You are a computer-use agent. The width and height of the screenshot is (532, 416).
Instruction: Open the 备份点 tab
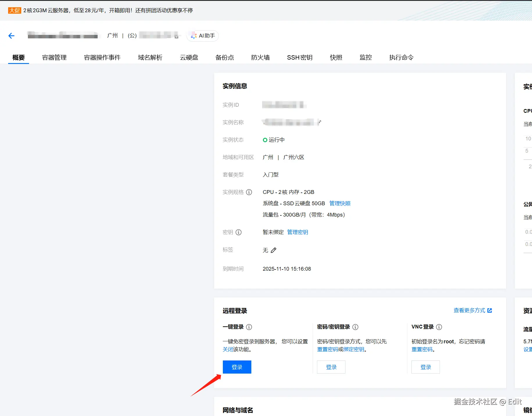tap(225, 58)
